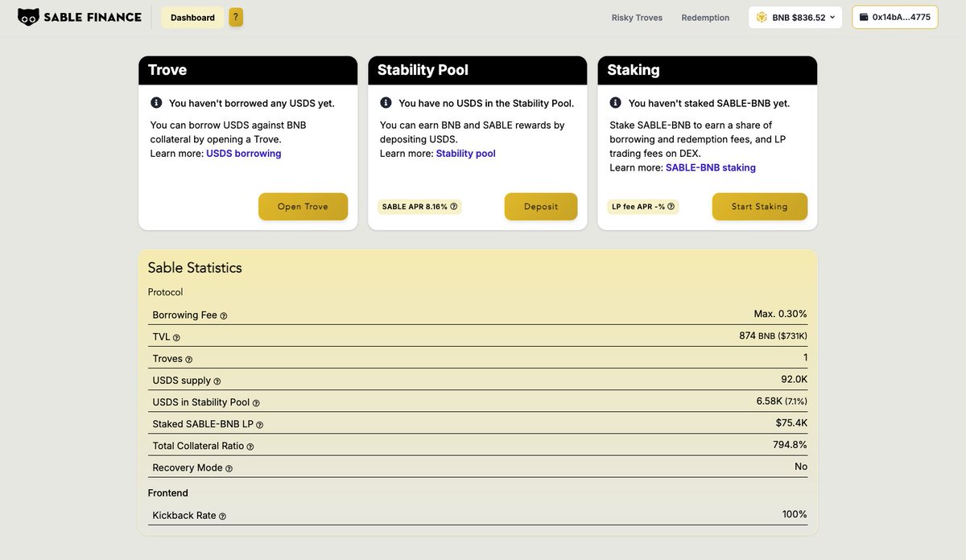Click the Troves count value 1

click(x=805, y=357)
